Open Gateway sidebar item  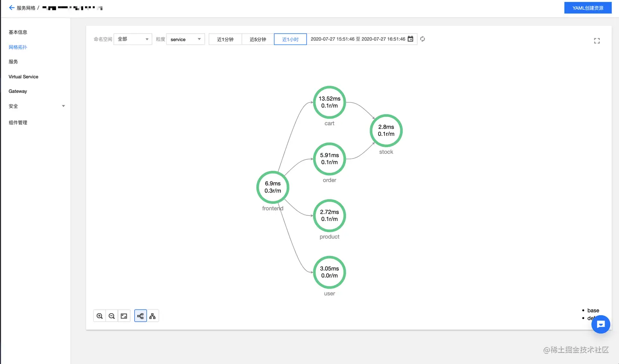coord(18,91)
